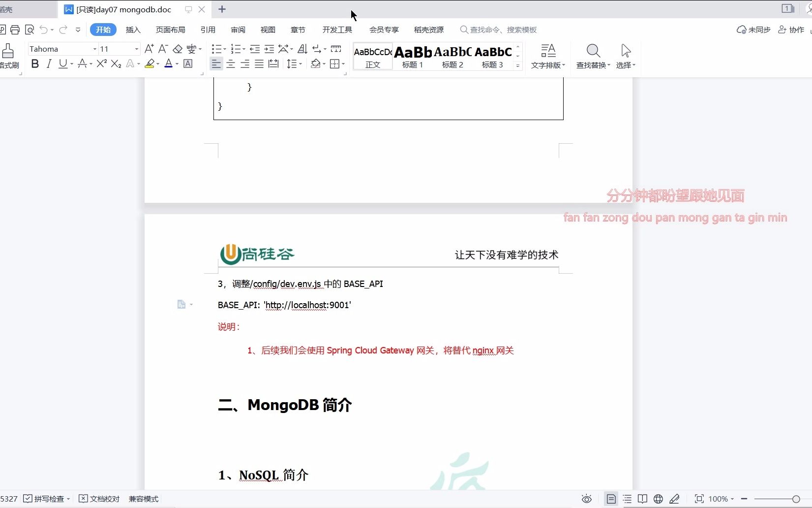This screenshot has height=508, width=812.
Task: Enable writing mode pen icon in status bar
Action: pyautogui.click(x=674, y=499)
